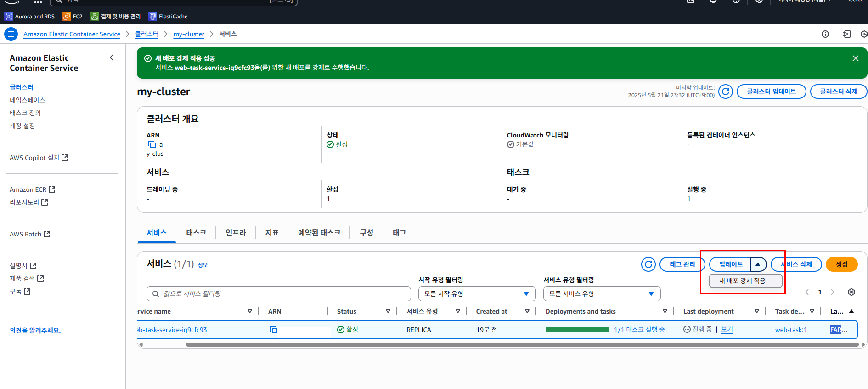The image size is (868, 389).
Task: Copy the service ARN in table row
Action: pyautogui.click(x=274, y=330)
